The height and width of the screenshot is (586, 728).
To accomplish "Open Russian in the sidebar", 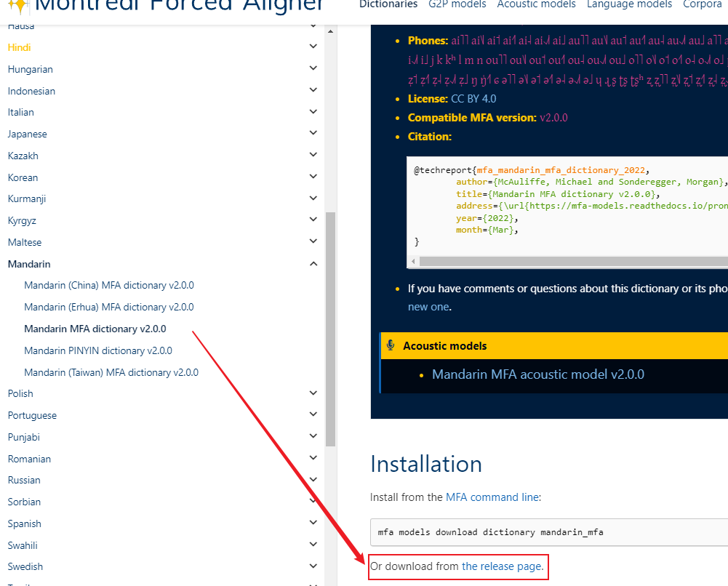I will point(24,480).
